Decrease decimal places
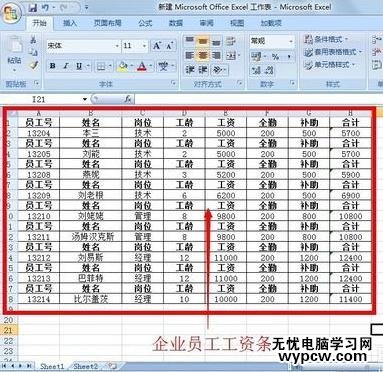Image resolution: width=383 pixels, height=372 pixels. [x=269, y=70]
